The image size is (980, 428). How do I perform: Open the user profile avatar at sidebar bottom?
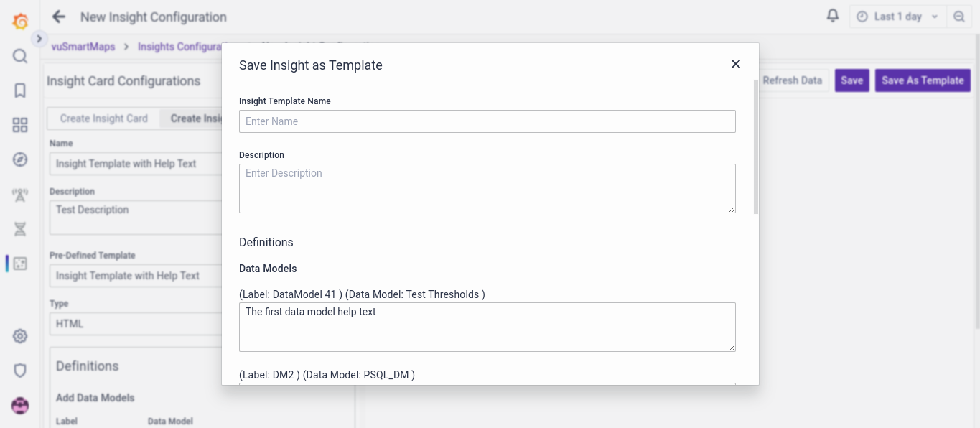coord(19,405)
